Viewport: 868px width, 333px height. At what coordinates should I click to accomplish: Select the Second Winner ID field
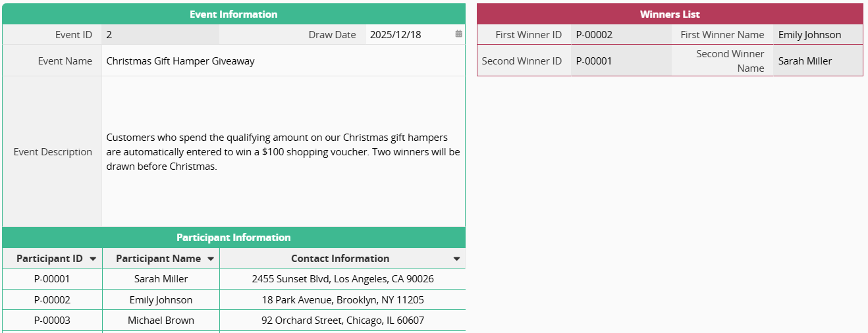(x=621, y=61)
